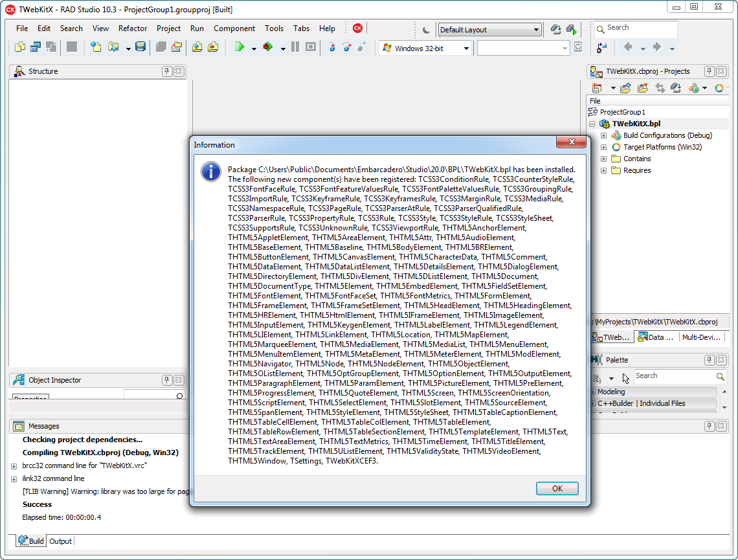Switch to the Build messages tab
Image resolution: width=738 pixels, height=560 pixels.
pos(31,541)
